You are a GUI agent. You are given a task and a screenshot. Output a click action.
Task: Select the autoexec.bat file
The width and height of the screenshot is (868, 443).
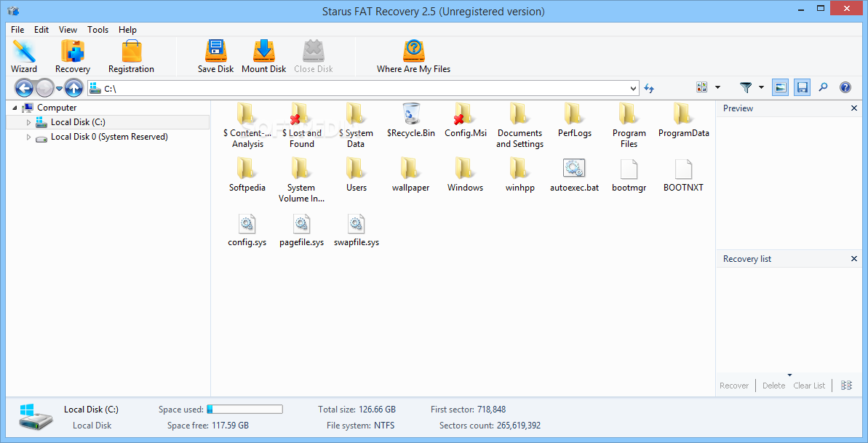tap(574, 175)
